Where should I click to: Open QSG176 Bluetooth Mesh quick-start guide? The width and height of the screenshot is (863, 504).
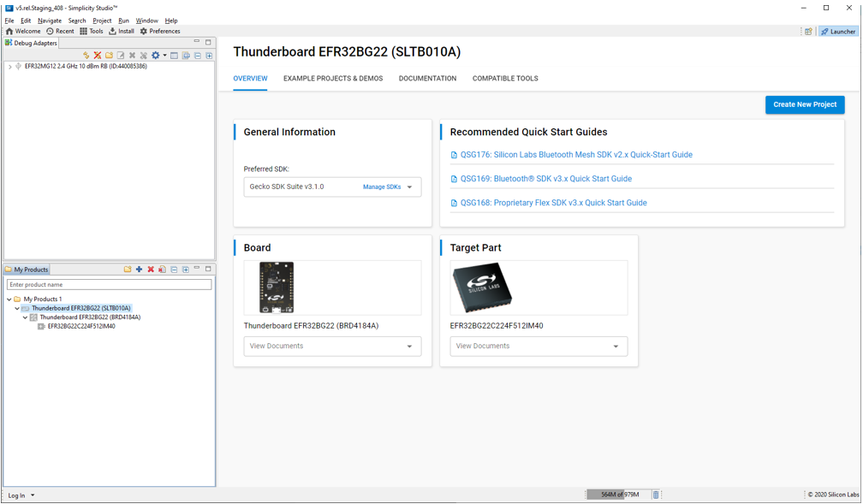point(576,155)
